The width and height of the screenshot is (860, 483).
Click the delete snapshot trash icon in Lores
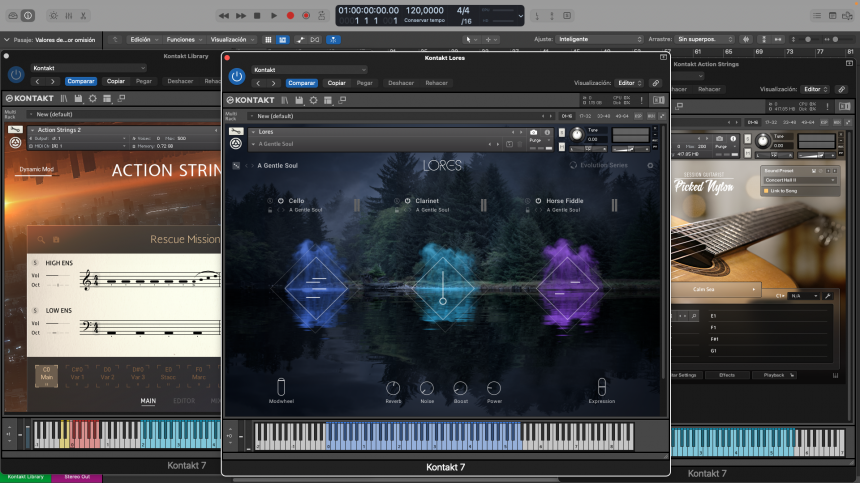pos(520,144)
